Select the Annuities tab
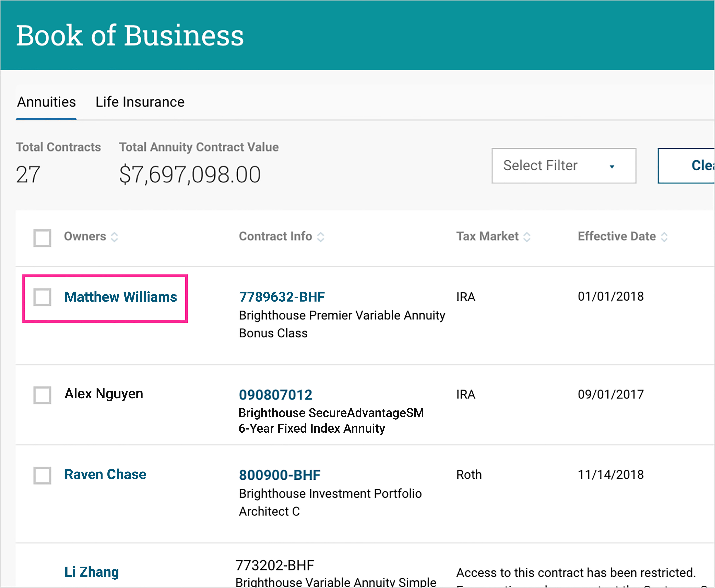Viewport: 715px width, 588px height. click(x=46, y=102)
